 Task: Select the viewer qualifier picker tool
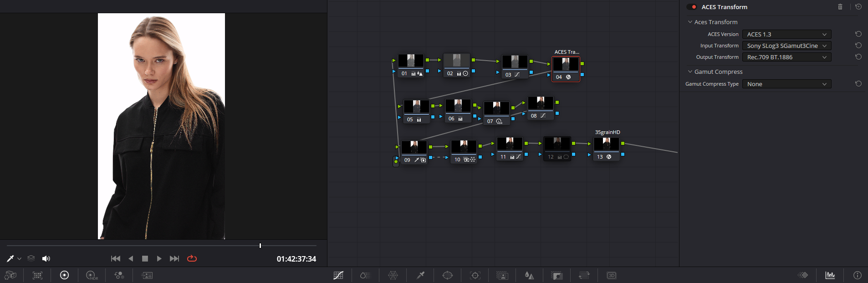click(x=10, y=258)
